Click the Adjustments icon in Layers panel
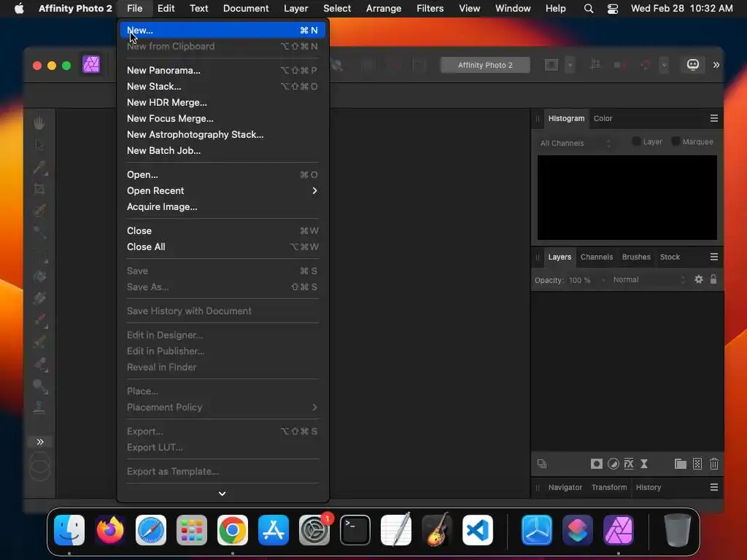The height and width of the screenshot is (560, 747). click(613, 464)
